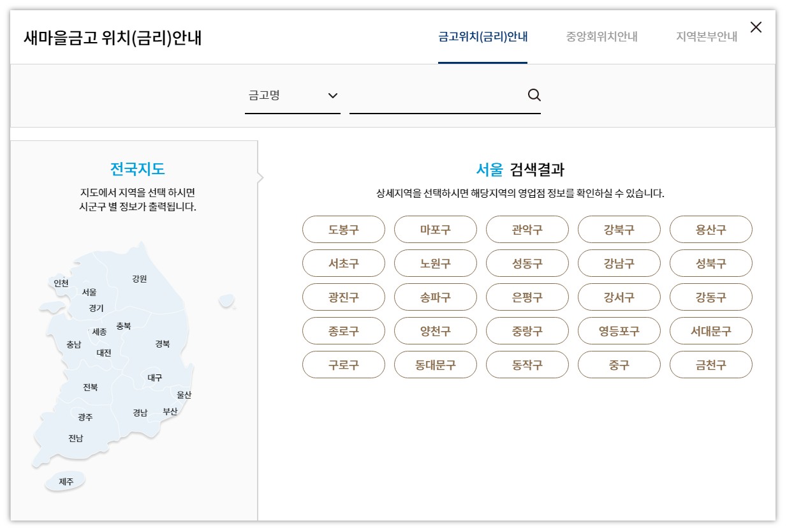Select the 용산구 district button
The width and height of the screenshot is (787, 532).
coord(711,230)
